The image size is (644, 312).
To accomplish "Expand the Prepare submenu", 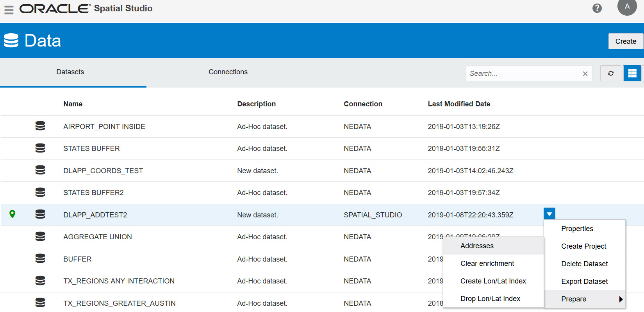I will click(585, 299).
